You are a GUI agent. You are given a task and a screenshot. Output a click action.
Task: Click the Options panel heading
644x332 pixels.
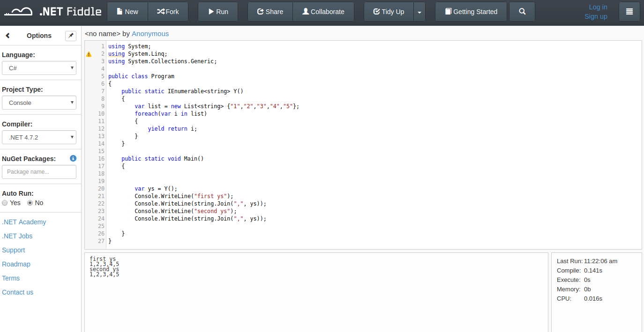tap(39, 36)
